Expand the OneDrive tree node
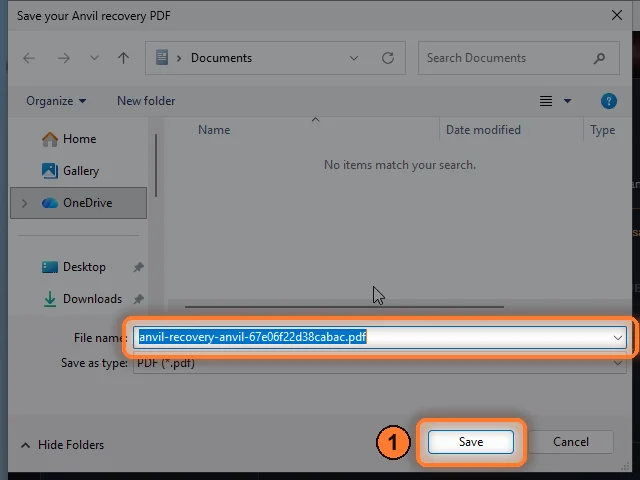This screenshot has width=640, height=480. [x=24, y=203]
